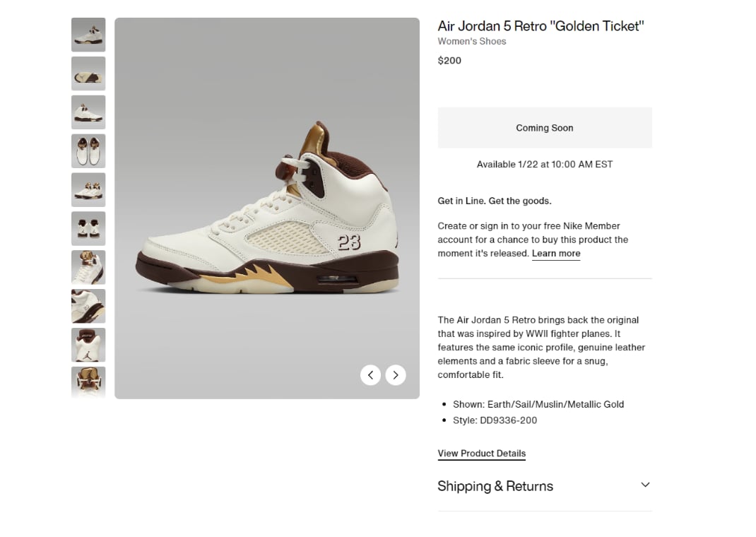Go to the next product image
Image resolution: width=756 pixels, height=537 pixels.
click(x=396, y=375)
